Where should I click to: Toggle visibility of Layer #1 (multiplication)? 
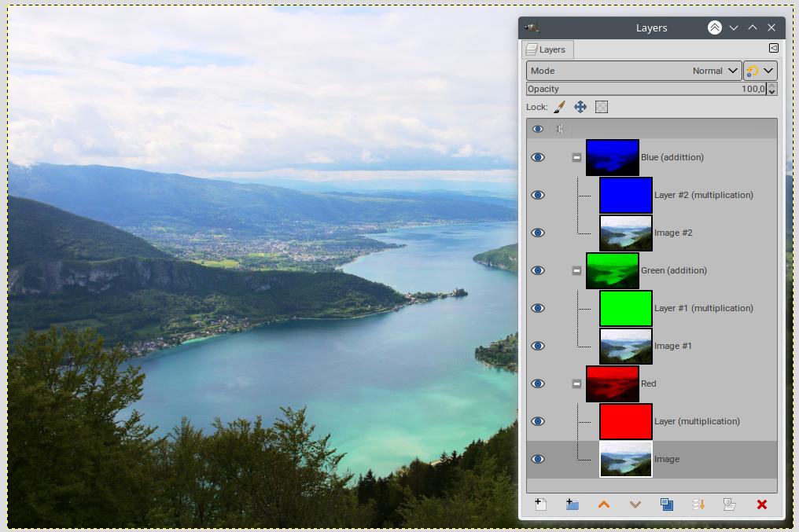(x=538, y=308)
